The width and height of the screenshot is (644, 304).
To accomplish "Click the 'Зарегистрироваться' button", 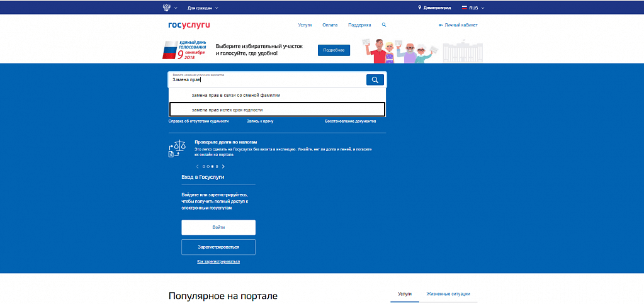I will point(218,247).
